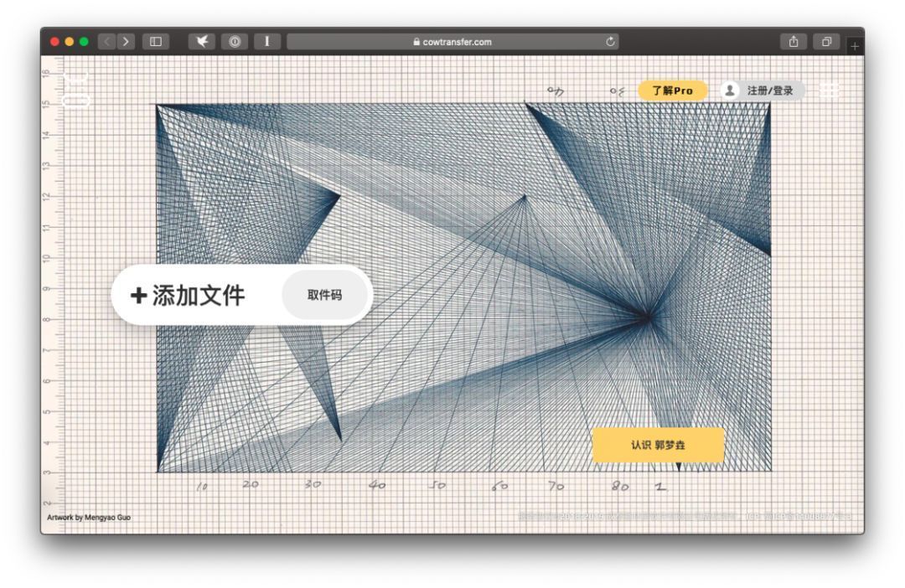Click the person avatar inside the login button
The image size is (905, 588).
731,90
